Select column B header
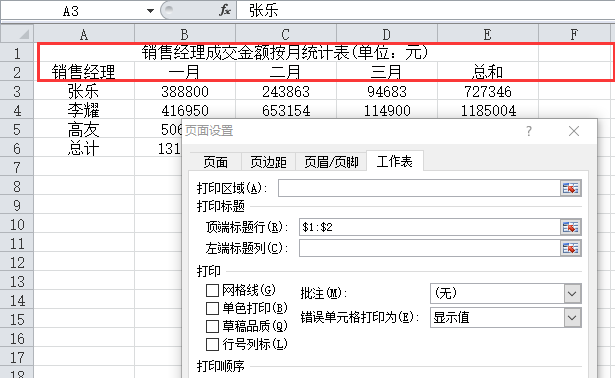The height and width of the screenshot is (378, 615). 185,34
